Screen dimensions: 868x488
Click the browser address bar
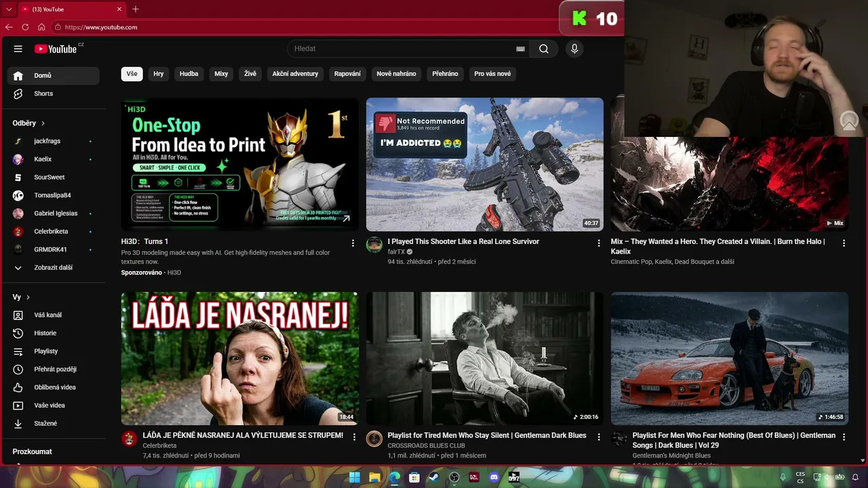pos(305,27)
